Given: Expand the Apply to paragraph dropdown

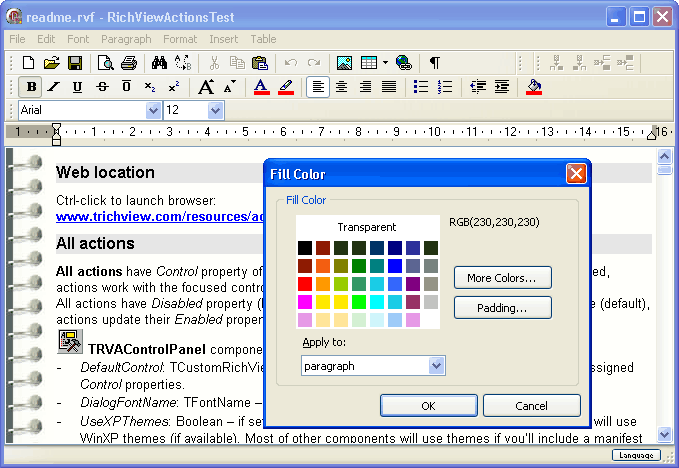Looking at the screenshot, I should 436,366.
